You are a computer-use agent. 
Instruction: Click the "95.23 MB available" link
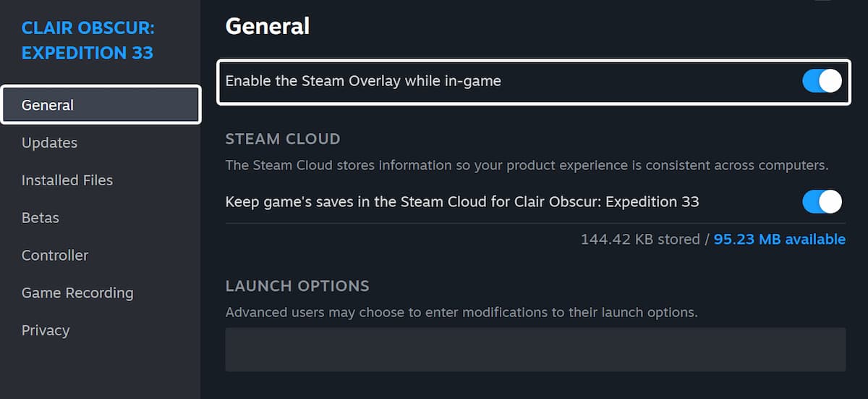pos(779,239)
